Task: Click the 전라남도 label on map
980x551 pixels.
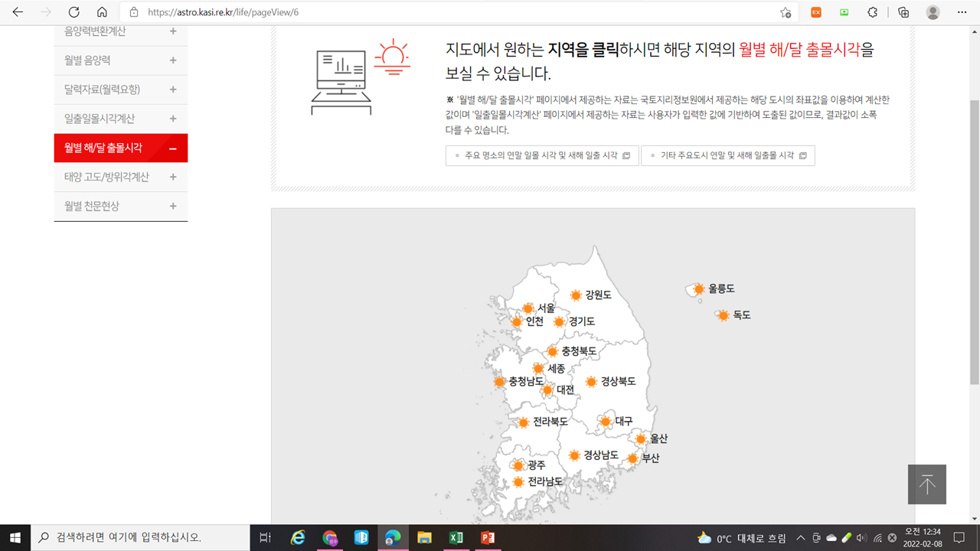Action: [x=545, y=482]
